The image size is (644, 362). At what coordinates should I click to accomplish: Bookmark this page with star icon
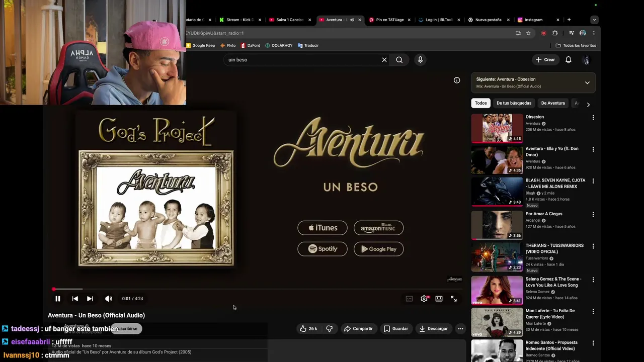pyautogui.click(x=528, y=33)
